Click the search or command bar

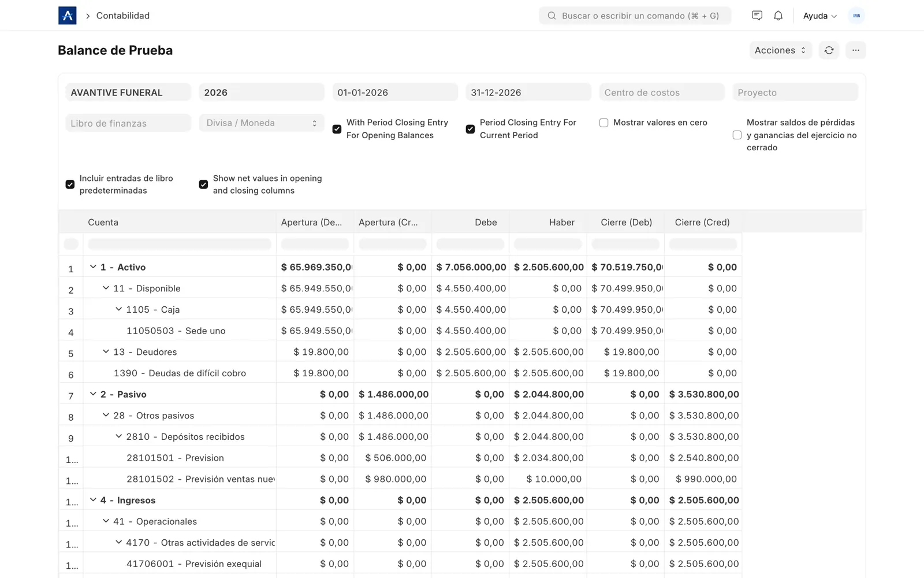click(635, 16)
